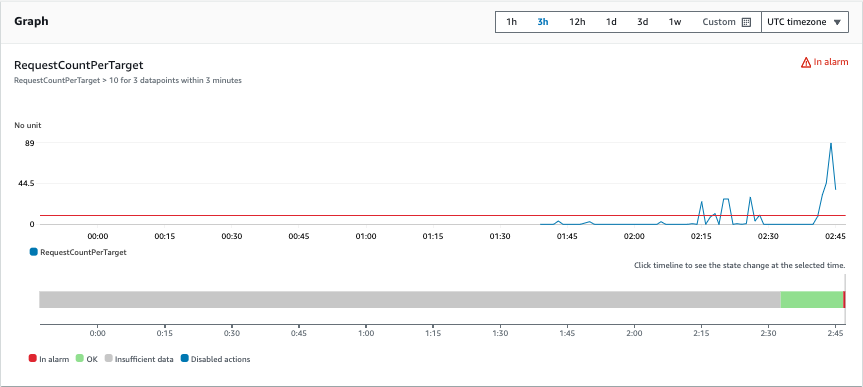This screenshot has height=387, width=863.
Task: Click the peak of the 89 spike
Action: [x=831, y=143]
